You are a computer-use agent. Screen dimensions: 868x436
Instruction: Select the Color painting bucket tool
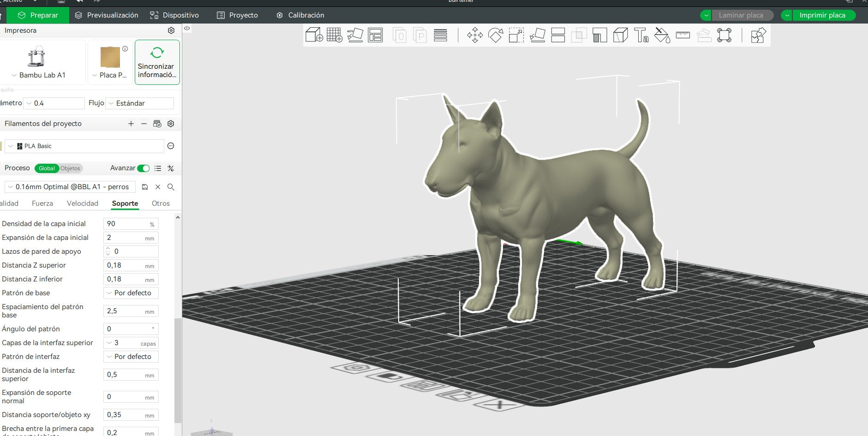(662, 35)
